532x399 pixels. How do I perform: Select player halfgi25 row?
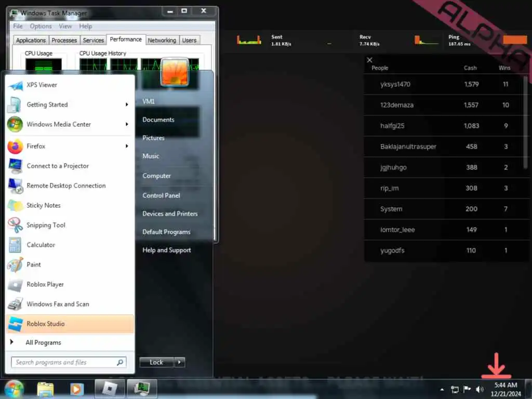pos(444,126)
